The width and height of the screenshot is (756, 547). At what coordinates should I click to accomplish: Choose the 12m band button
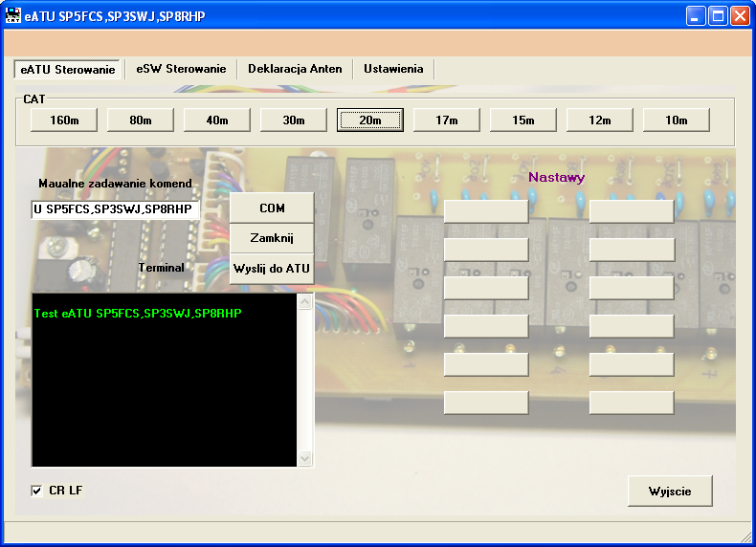point(600,120)
